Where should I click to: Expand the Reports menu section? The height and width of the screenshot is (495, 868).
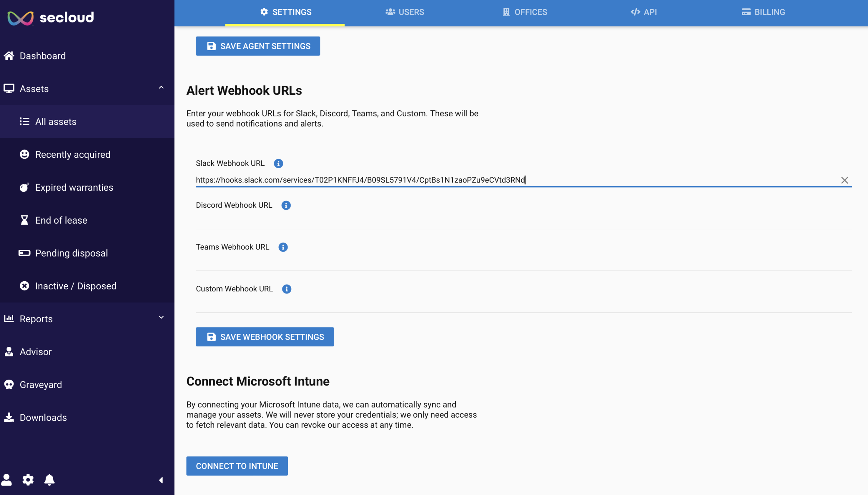(161, 318)
